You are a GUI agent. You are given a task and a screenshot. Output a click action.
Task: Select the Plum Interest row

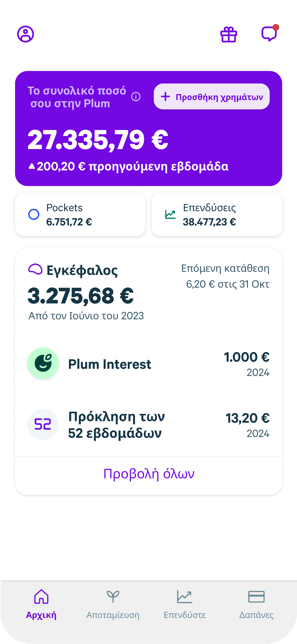tap(149, 364)
